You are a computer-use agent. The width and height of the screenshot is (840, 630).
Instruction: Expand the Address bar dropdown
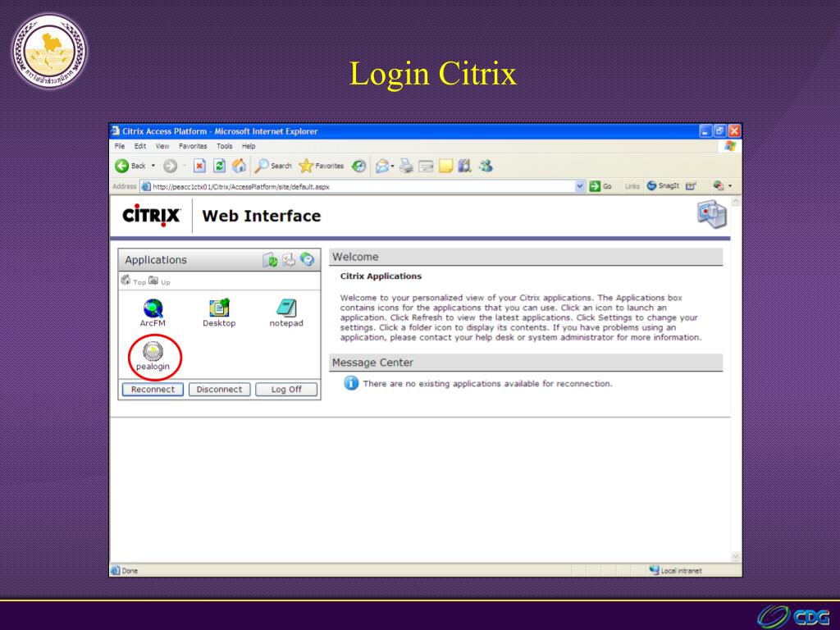[581, 186]
